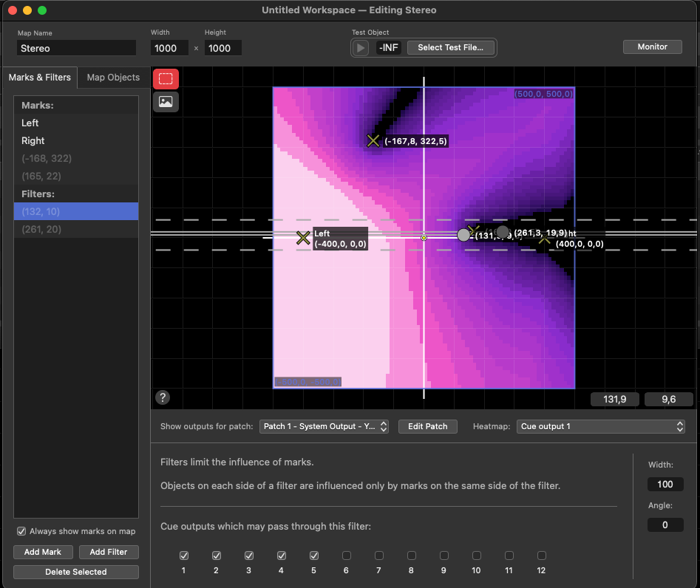Uncheck cue output 1 checkbox
This screenshot has width=700, height=588.
184,555
